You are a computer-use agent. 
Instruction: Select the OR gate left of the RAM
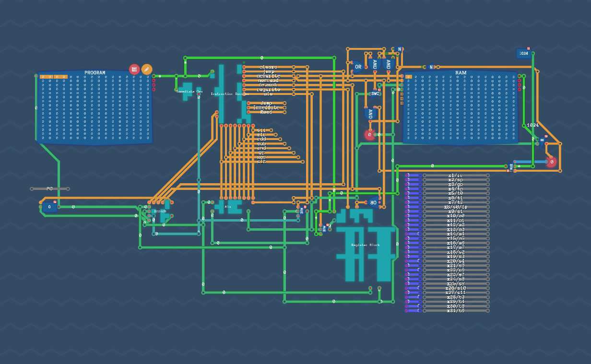tap(358, 67)
